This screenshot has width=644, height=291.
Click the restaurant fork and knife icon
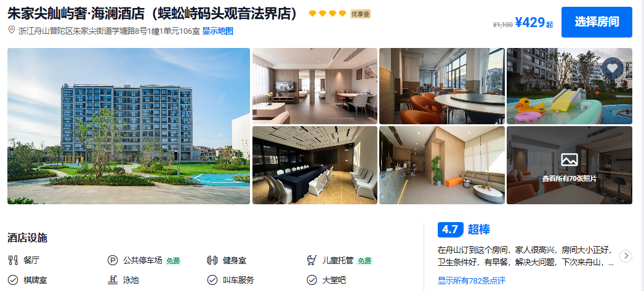pyautogui.click(x=13, y=260)
